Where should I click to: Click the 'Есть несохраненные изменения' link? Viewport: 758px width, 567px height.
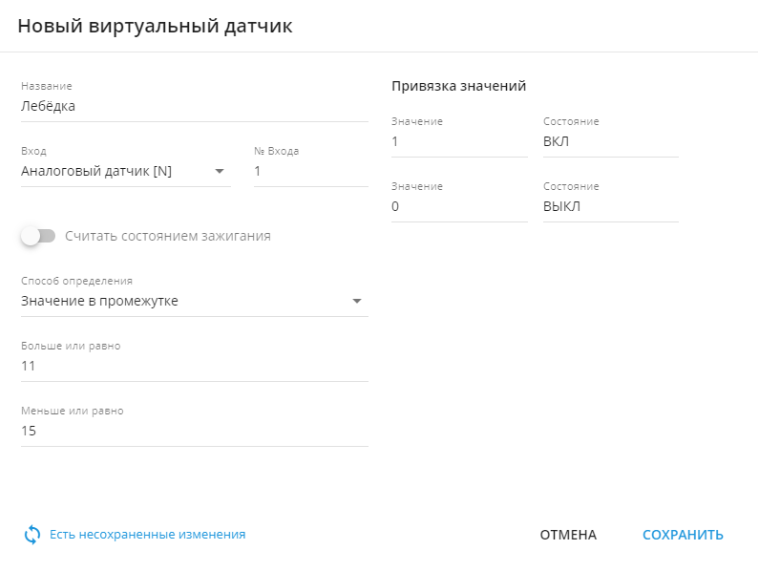tap(147, 535)
